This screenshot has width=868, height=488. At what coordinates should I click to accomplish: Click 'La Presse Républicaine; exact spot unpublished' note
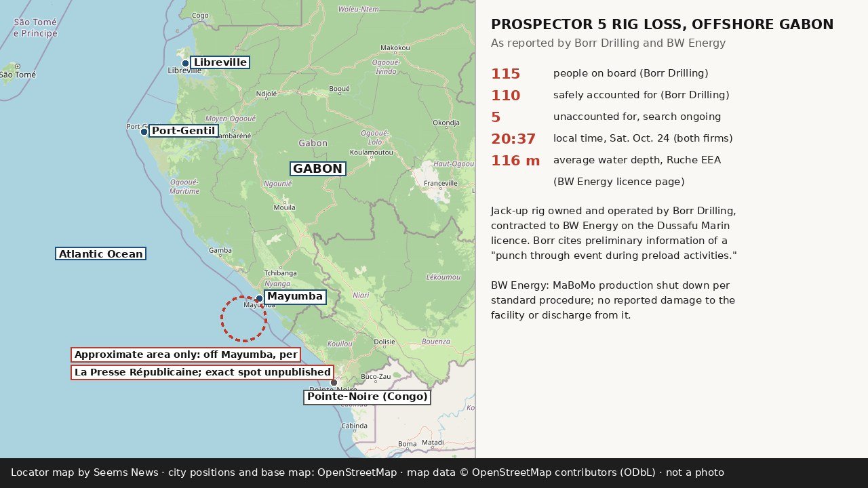click(x=203, y=372)
